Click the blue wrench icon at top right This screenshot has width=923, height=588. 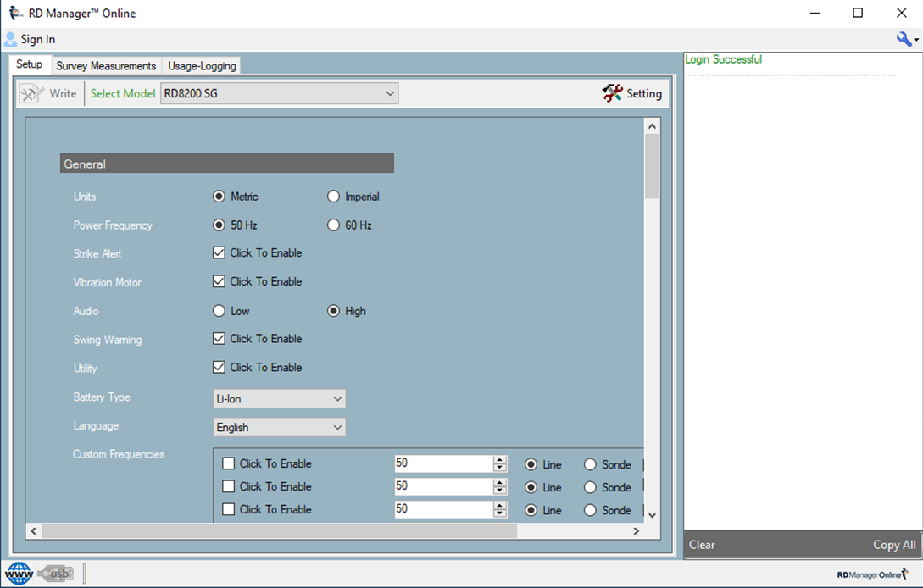tap(904, 39)
